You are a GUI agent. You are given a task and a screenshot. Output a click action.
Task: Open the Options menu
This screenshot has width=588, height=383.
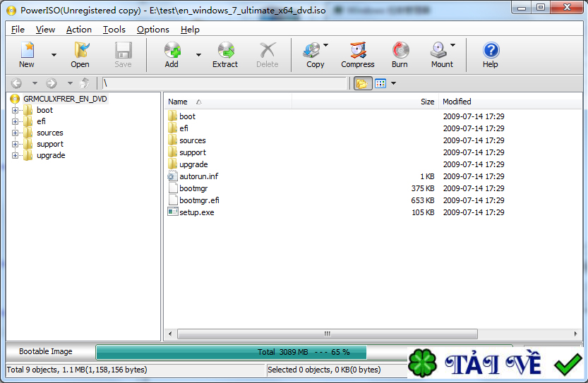[x=152, y=29]
